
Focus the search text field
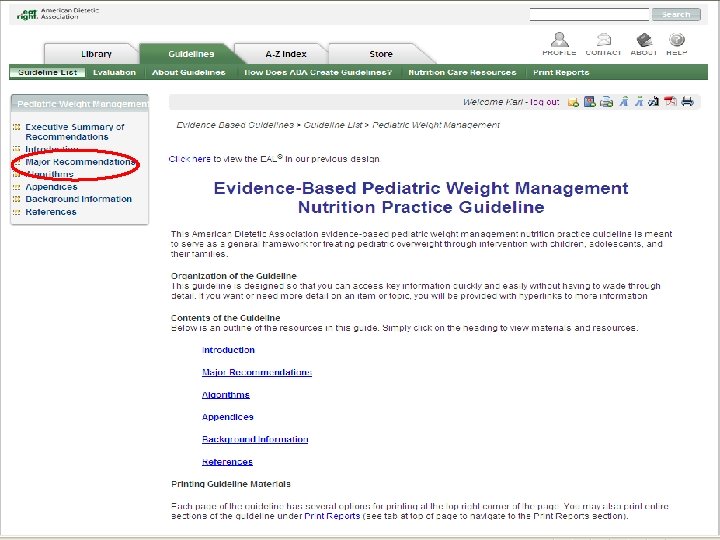point(589,15)
